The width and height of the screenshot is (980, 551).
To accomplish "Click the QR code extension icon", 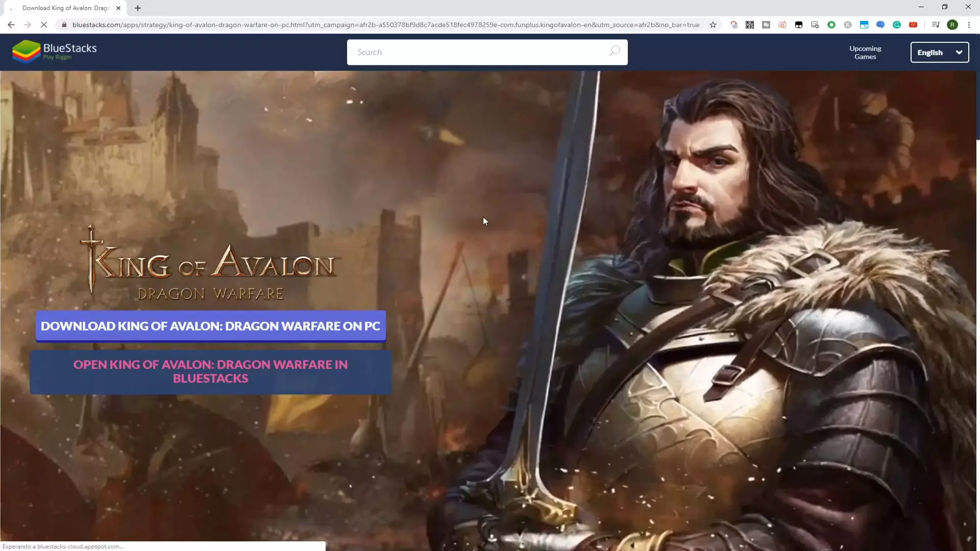I will click(750, 24).
